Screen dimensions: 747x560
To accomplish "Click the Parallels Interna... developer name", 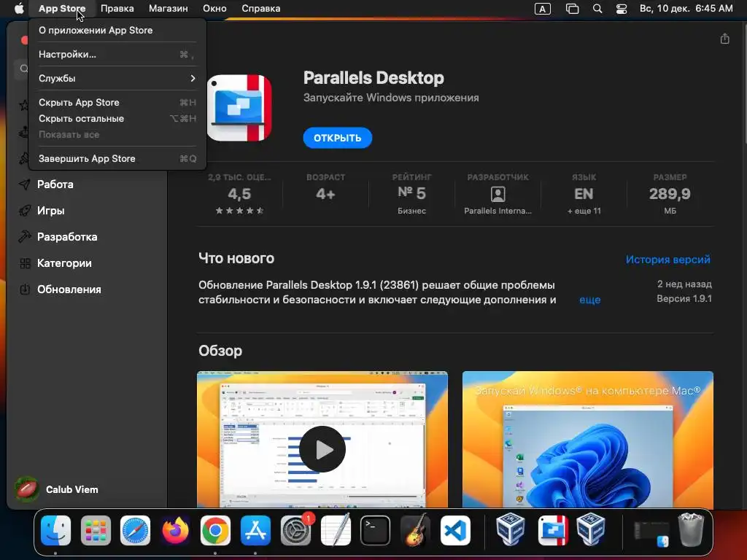I will pos(498,211).
